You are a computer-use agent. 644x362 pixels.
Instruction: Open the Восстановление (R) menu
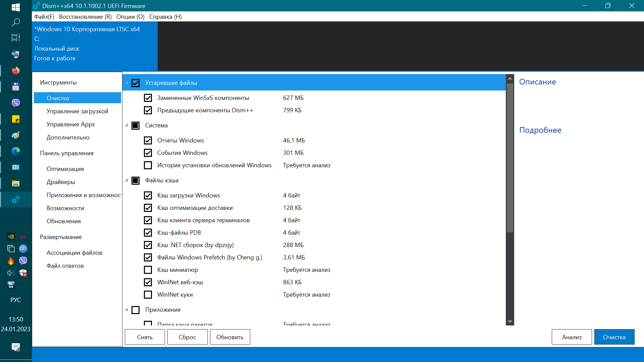coord(85,17)
